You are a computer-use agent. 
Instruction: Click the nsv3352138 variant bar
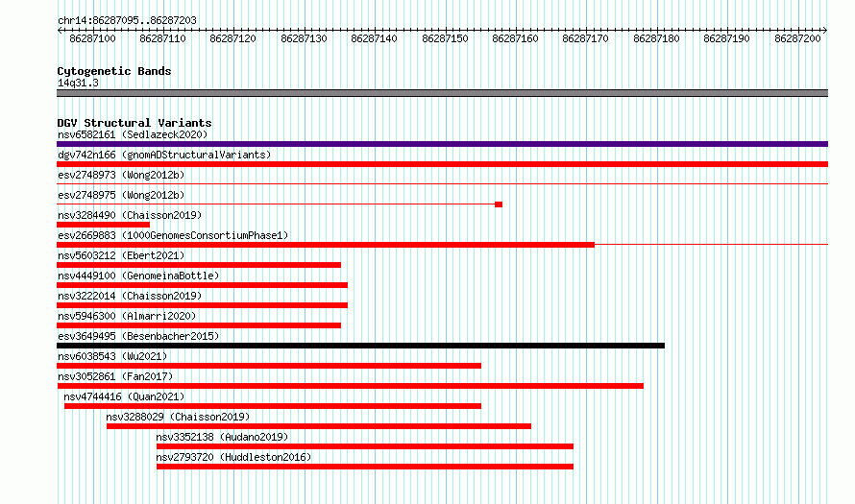tap(365, 446)
